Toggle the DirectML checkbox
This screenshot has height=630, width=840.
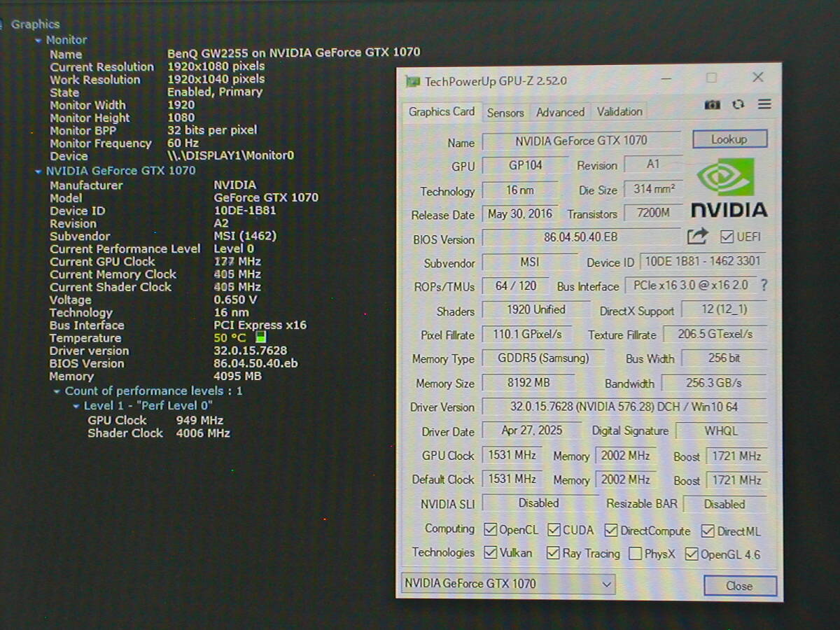coord(708,531)
